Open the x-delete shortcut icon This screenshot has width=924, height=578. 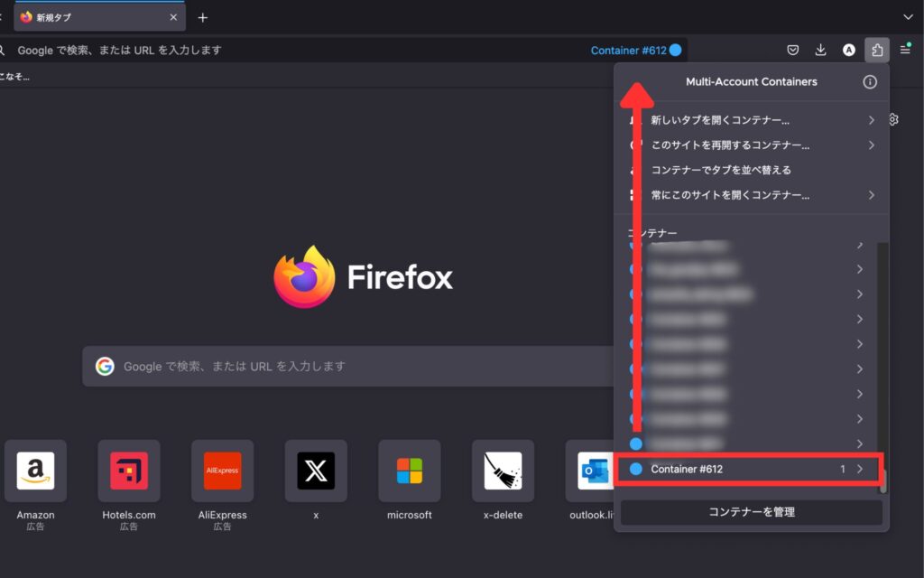pyautogui.click(x=502, y=471)
